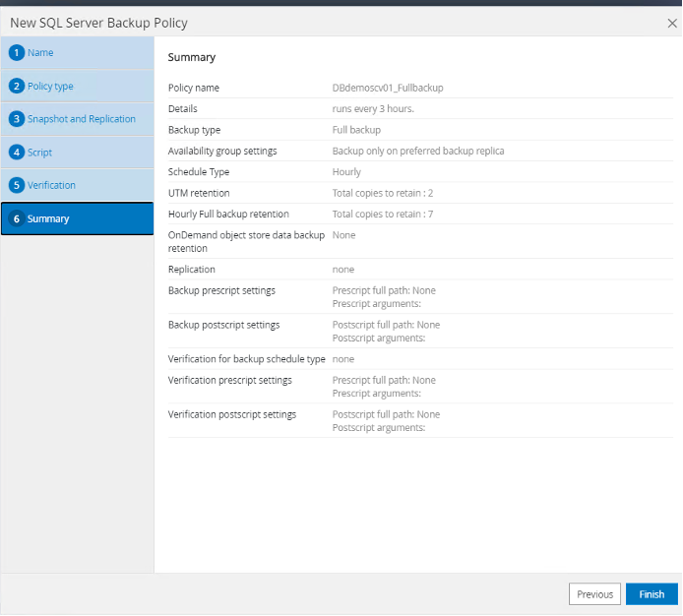The height and width of the screenshot is (616, 683).
Task: Select the Summary step in sidebar
Action: tap(48, 218)
